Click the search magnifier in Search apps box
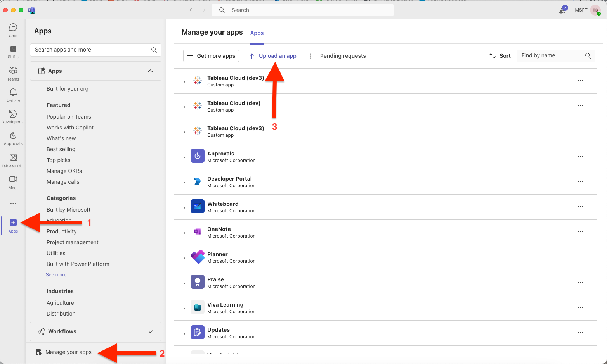The height and width of the screenshot is (364, 607). [154, 50]
